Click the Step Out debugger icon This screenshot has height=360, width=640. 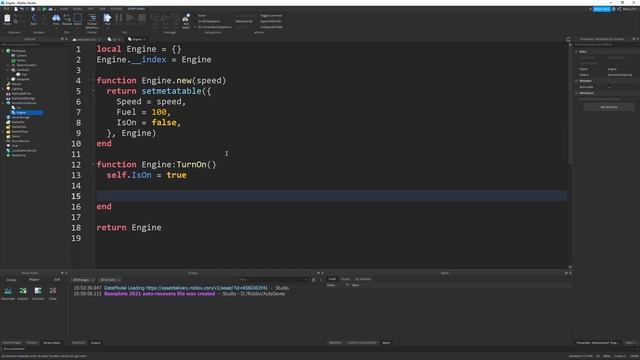(176, 18)
